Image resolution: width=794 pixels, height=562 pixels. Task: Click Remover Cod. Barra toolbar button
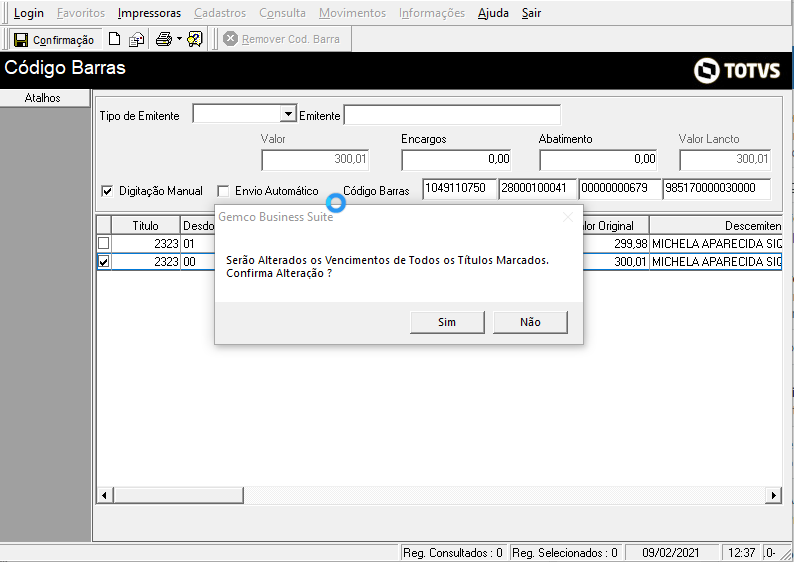pos(282,39)
